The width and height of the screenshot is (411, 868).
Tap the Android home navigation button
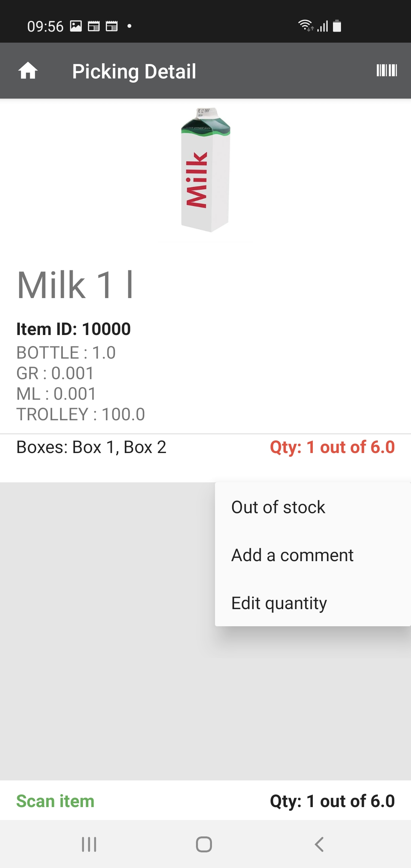point(204,844)
